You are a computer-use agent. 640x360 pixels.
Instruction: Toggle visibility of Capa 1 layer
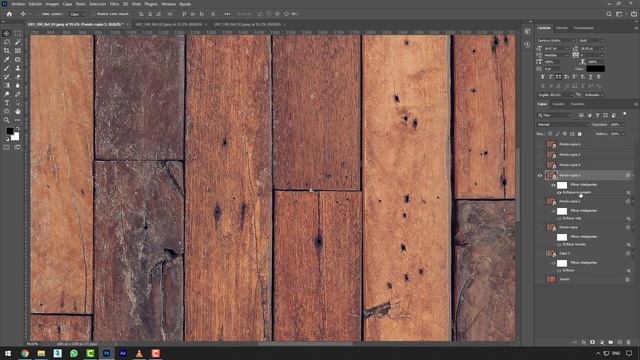(x=540, y=253)
